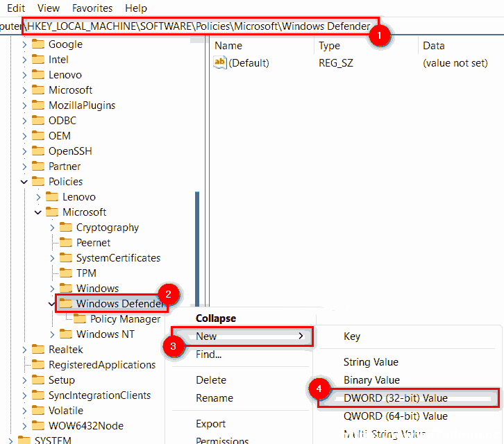Expand the OpenSSH key
Image resolution: width=504 pixels, height=444 pixels.
(24, 151)
